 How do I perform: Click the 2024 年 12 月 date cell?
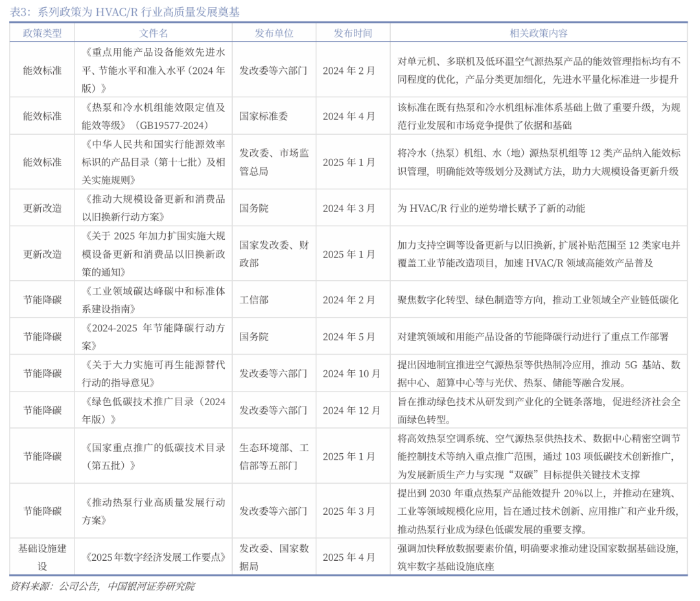(x=352, y=410)
